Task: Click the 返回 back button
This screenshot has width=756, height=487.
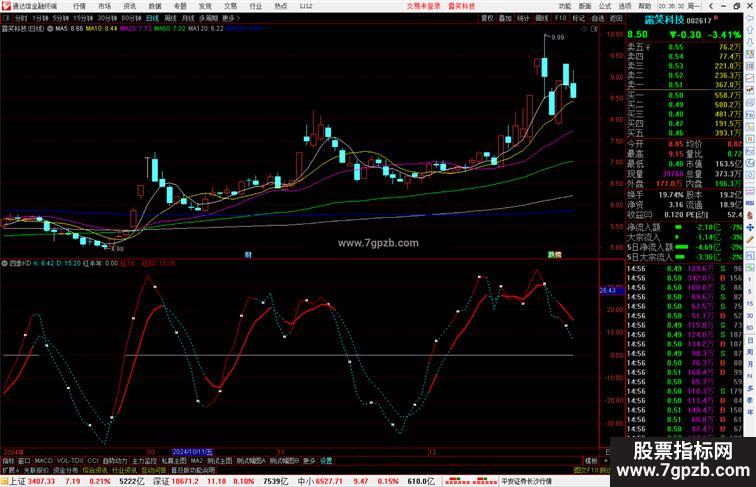Action: pos(616,18)
